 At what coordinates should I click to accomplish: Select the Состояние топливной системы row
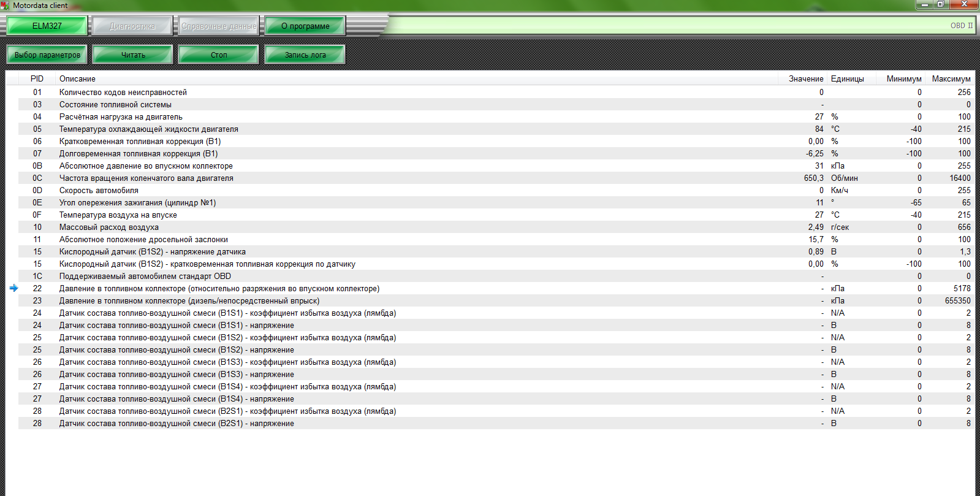(496, 104)
